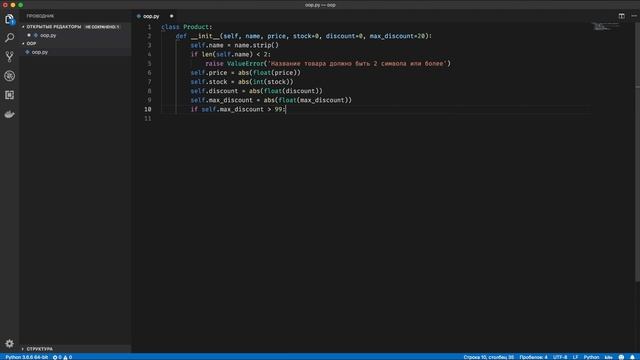The image size is (640, 360).
Task: Collapse the OOP folder section
Action: (31, 43)
